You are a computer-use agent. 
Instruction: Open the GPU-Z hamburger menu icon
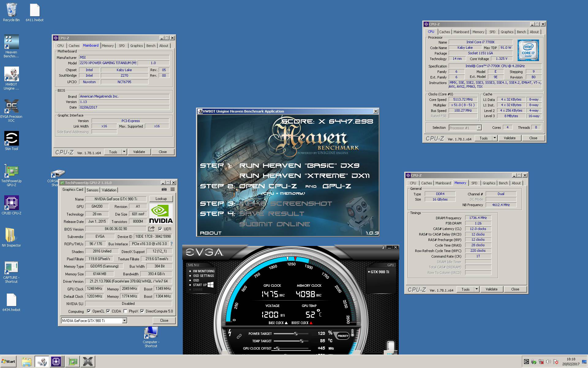click(x=172, y=190)
